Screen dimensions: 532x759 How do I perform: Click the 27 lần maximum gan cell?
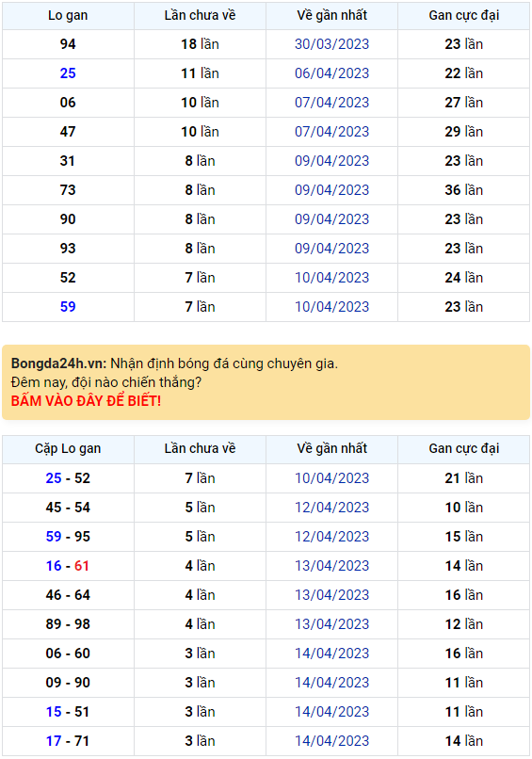(464, 103)
